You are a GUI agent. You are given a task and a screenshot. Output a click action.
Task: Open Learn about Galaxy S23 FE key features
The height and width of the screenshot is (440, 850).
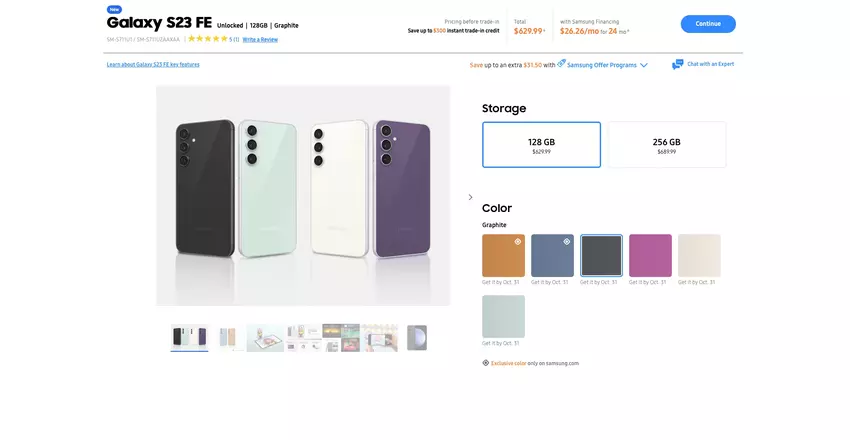point(153,64)
